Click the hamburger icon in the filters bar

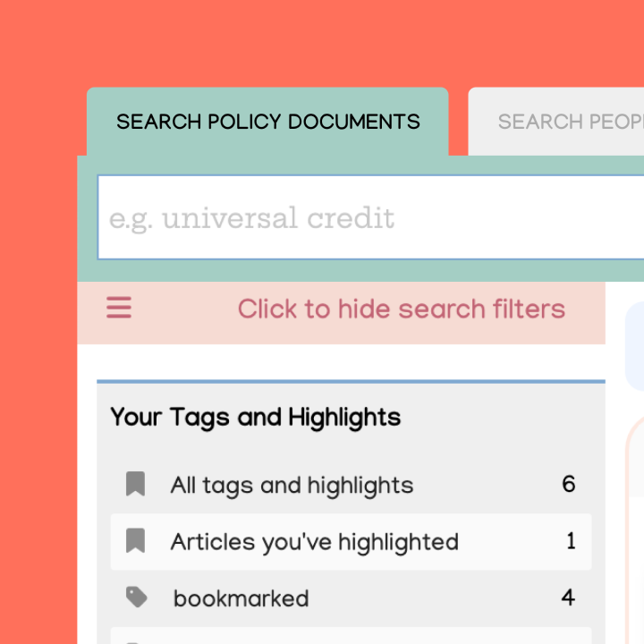(119, 307)
